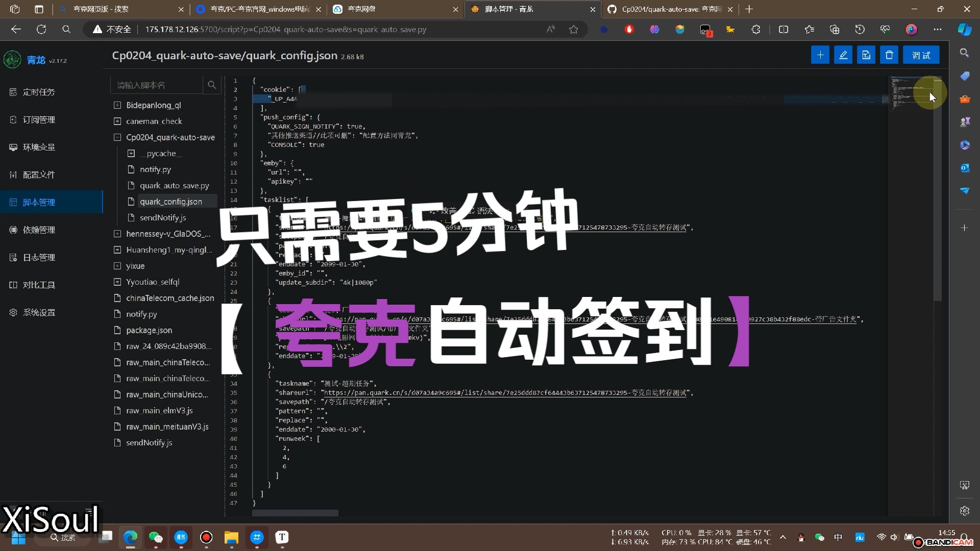
Task: Click the taskbar clock 14:55
Action: coord(946,533)
